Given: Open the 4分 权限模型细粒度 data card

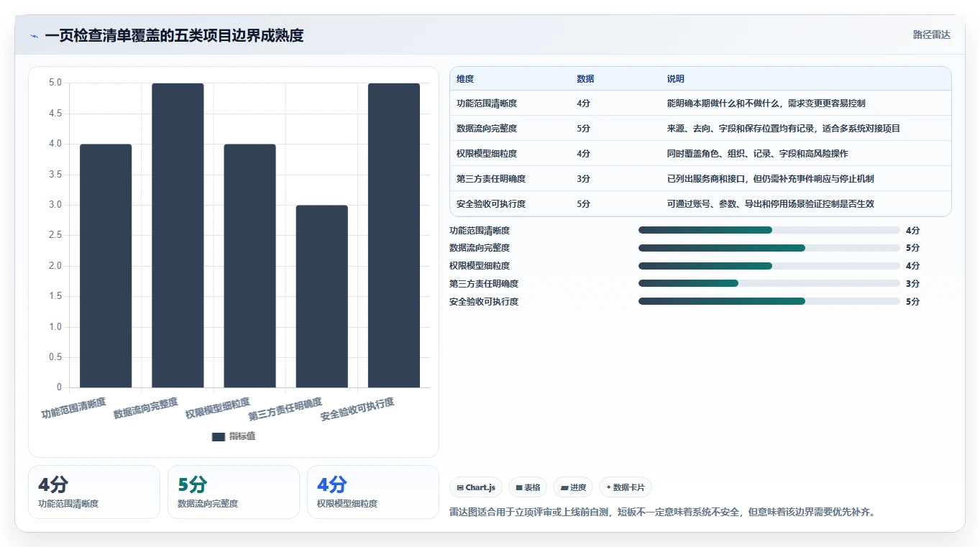Looking at the screenshot, I should coord(373,492).
